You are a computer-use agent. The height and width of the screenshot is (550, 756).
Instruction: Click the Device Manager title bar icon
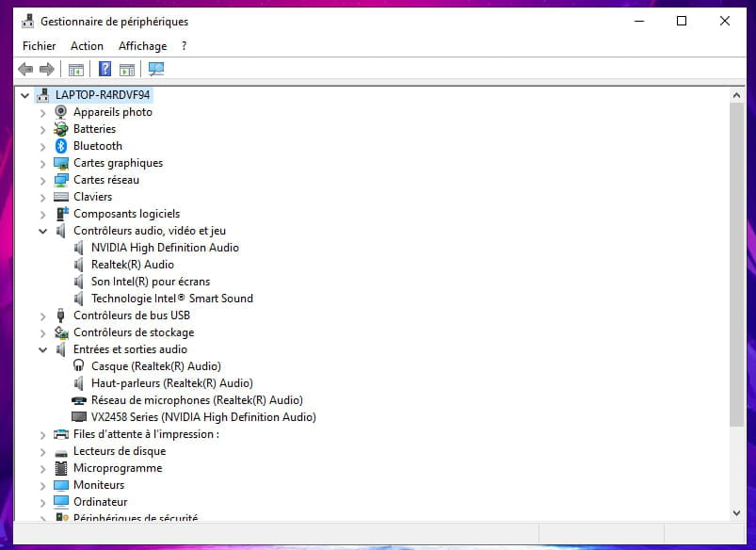pos(28,22)
